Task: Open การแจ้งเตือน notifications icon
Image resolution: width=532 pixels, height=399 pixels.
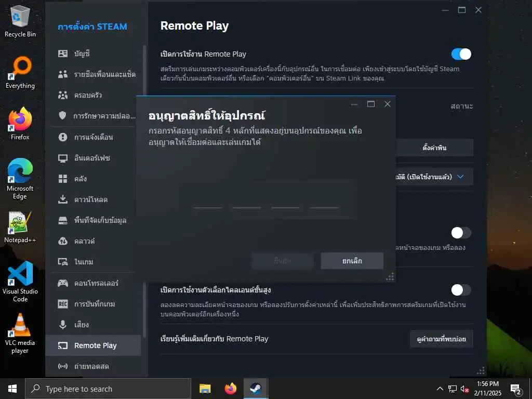Action: pos(63,137)
